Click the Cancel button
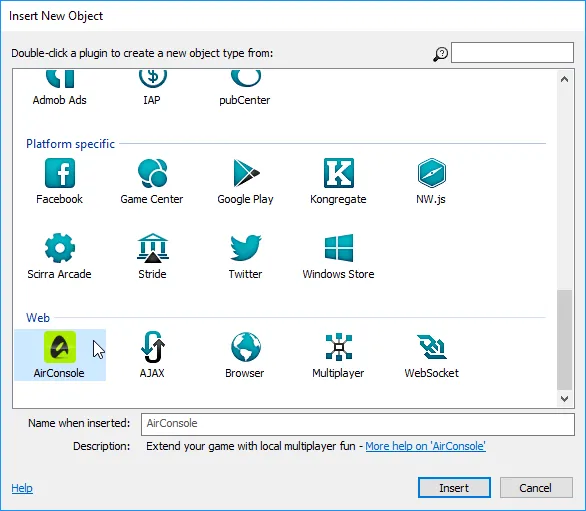The height and width of the screenshot is (511, 586). coord(536,487)
